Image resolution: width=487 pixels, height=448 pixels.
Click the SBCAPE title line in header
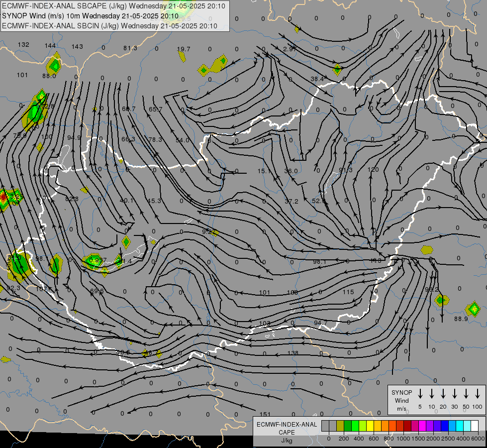click(x=113, y=6)
